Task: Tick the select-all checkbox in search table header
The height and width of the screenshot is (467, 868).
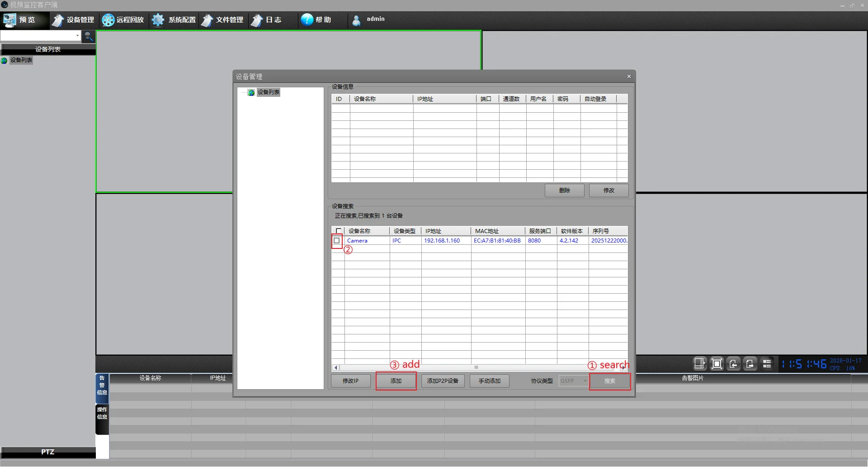Action: 339,231
